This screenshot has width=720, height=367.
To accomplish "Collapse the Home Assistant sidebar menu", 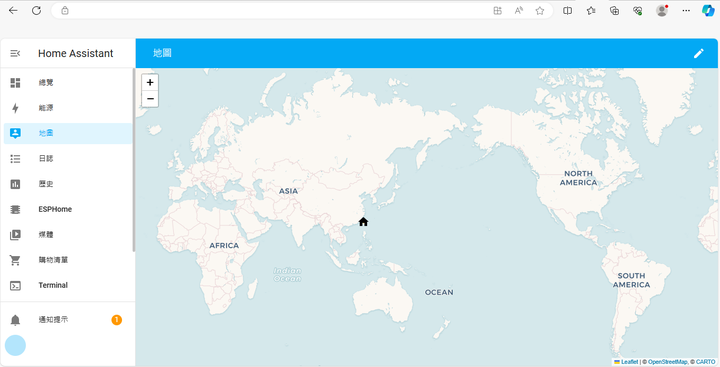I will (15, 53).
